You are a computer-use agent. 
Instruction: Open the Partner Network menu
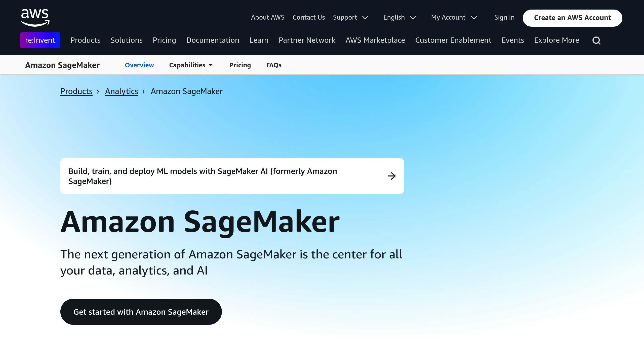coord(307,40)
